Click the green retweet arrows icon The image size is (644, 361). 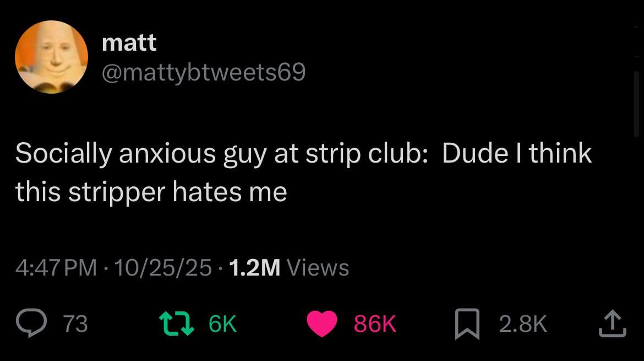(x=177, y=323)
